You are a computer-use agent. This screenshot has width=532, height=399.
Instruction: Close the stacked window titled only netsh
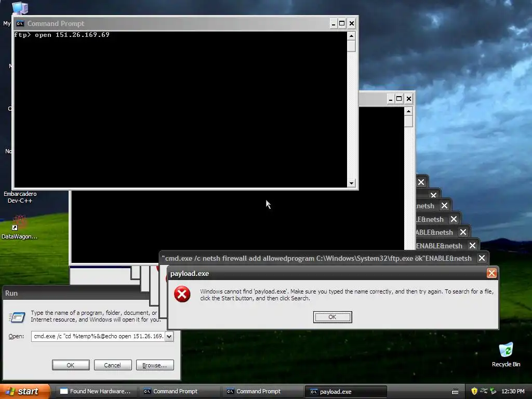(x=444, y=206)
